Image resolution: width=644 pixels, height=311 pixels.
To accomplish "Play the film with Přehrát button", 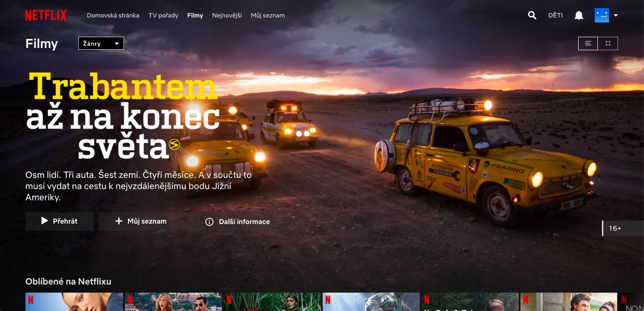I will point(60,221).
